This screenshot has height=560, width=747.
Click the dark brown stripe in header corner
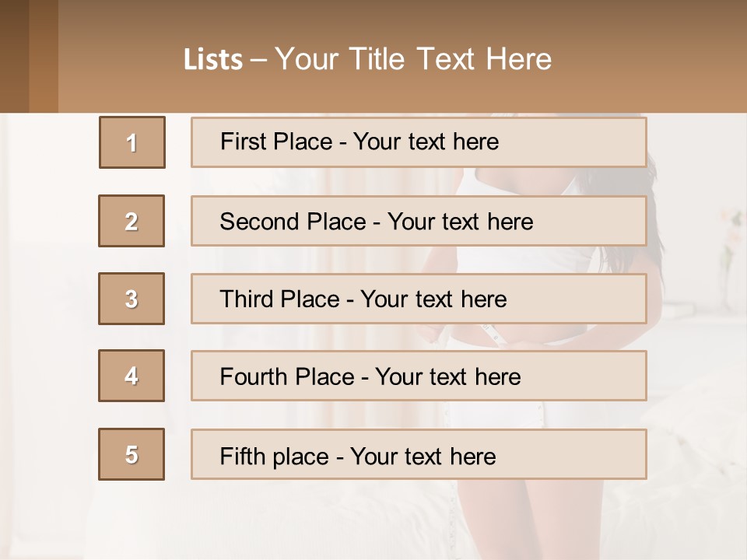click(x=14, y=56)
